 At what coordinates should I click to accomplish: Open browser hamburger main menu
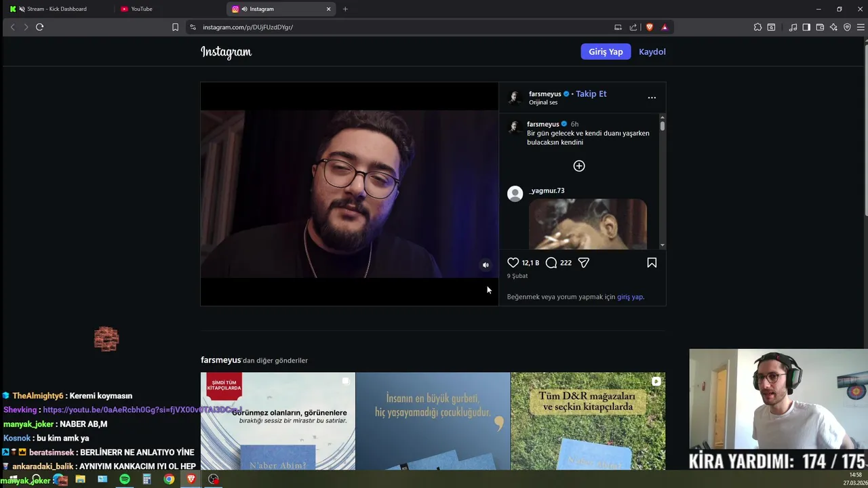pyautogui.click(x=861, y=27)
